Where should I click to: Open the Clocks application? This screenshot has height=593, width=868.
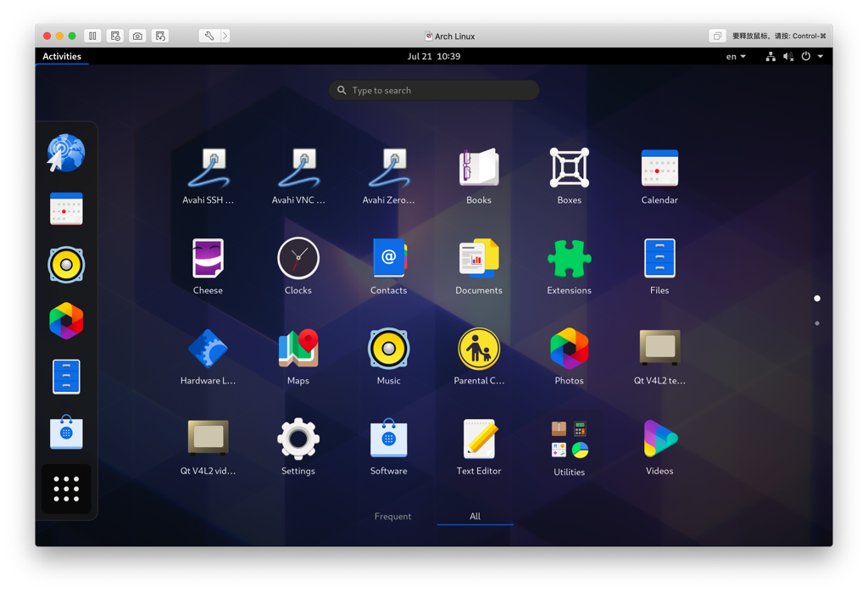pyautogui.click(x=298, y=259)
